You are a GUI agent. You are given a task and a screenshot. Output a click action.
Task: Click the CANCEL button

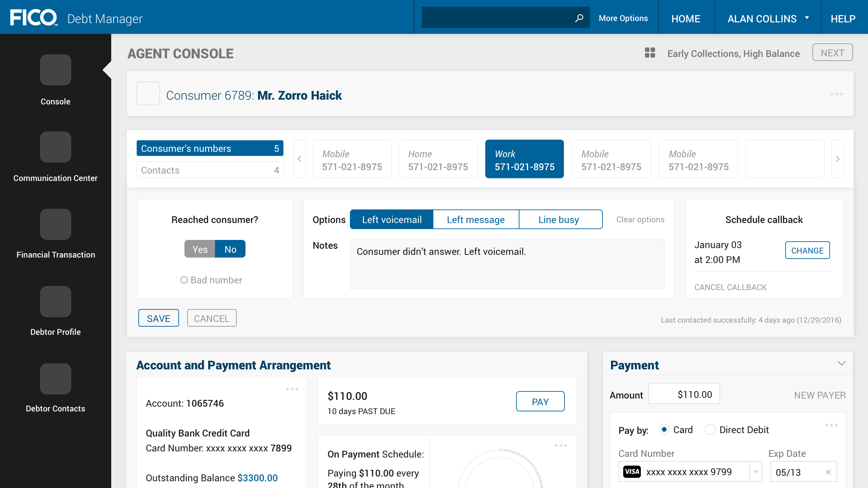point(212,318)
